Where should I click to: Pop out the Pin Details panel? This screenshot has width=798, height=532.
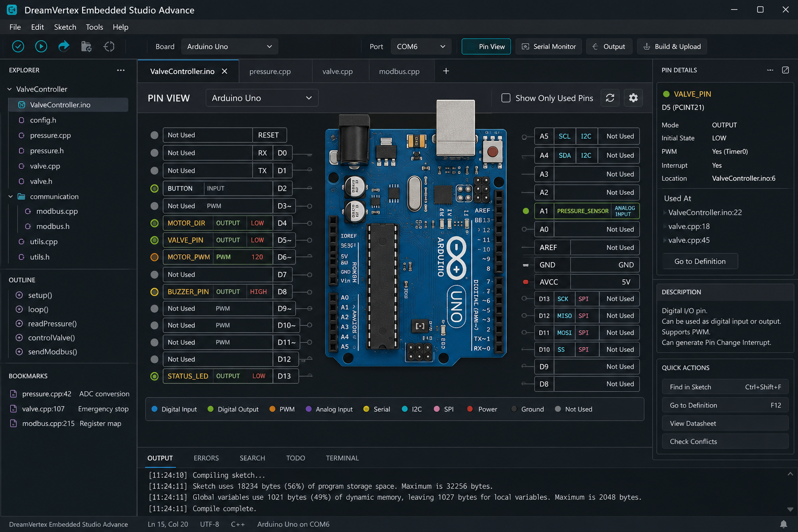point(786,70)
